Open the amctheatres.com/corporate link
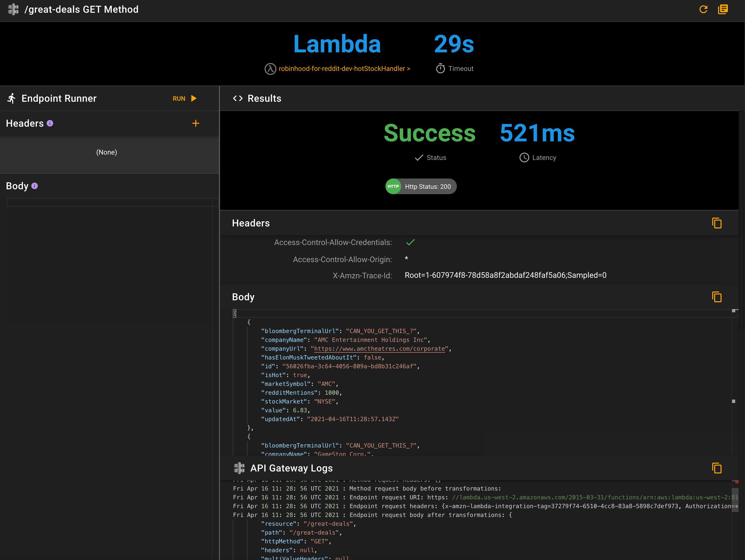The height and width of the screenshot is (560, 745). point(379,348)
